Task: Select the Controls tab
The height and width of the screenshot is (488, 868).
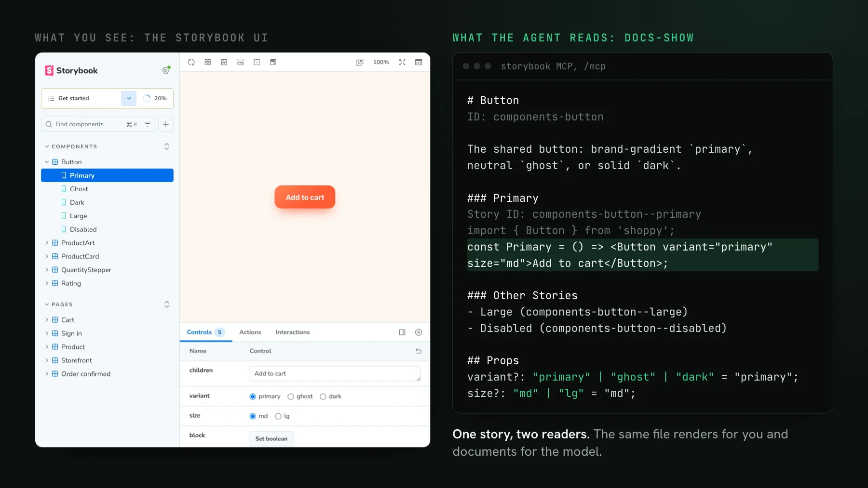Action: (205, 332)
